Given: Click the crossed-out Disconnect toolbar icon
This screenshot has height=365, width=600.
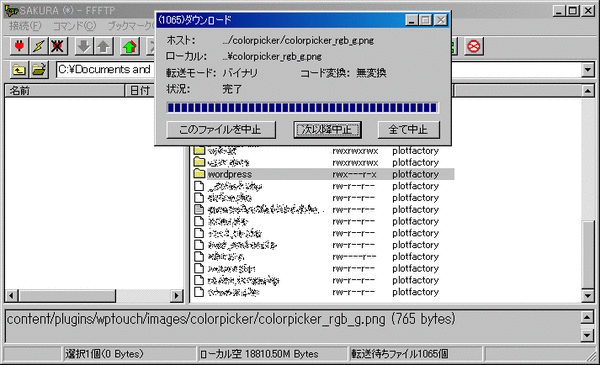Looking at the screenshot, I should click(x=58, y=47).
